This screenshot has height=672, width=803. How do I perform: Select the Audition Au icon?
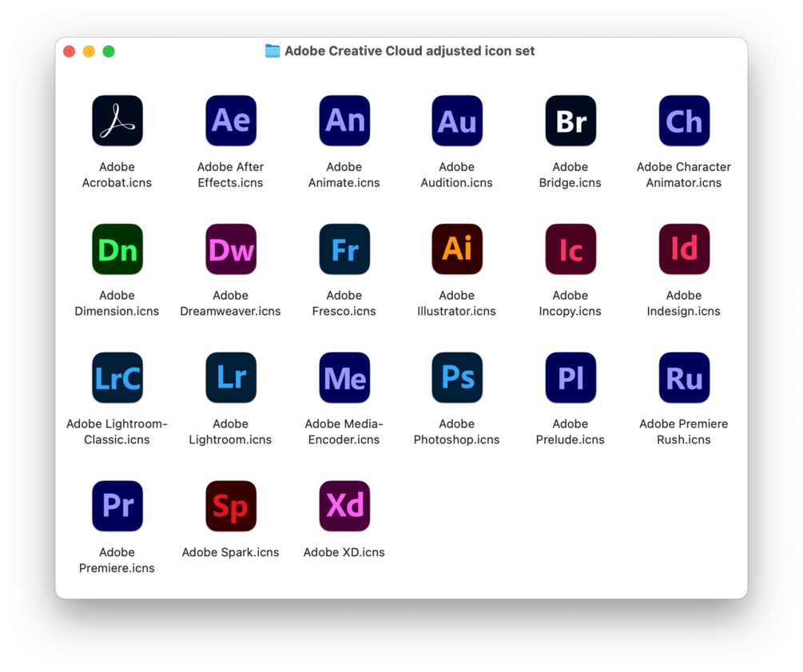click(457, 121)
